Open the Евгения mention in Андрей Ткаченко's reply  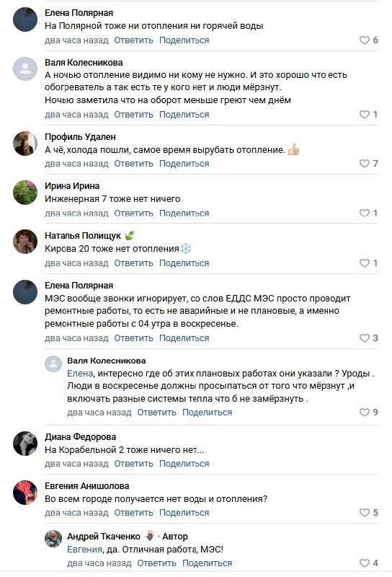click(x=84, y=550)
